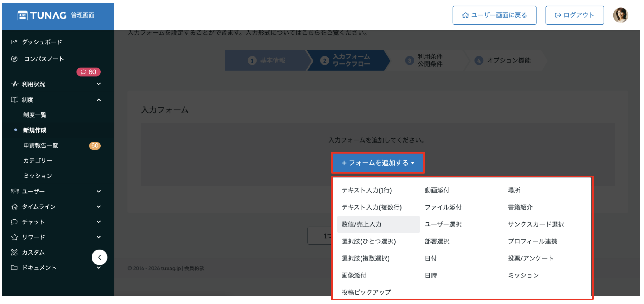Select the dashboard icon in the sidebar
644x304 pixels.
pos(14,42)
